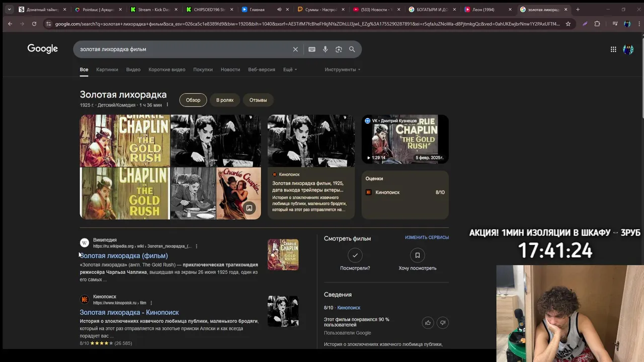Open the Chrome profile icon in toolbar

pos(627,24)
